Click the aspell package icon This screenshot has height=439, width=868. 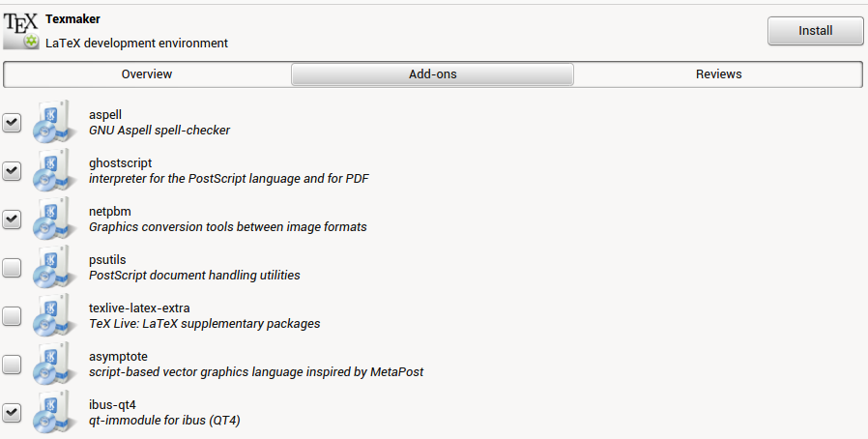[x=54, y=122]
